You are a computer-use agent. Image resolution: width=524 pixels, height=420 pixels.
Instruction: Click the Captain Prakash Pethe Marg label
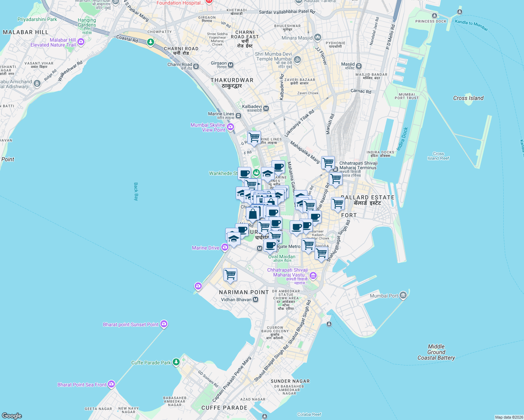pos(232,379)
